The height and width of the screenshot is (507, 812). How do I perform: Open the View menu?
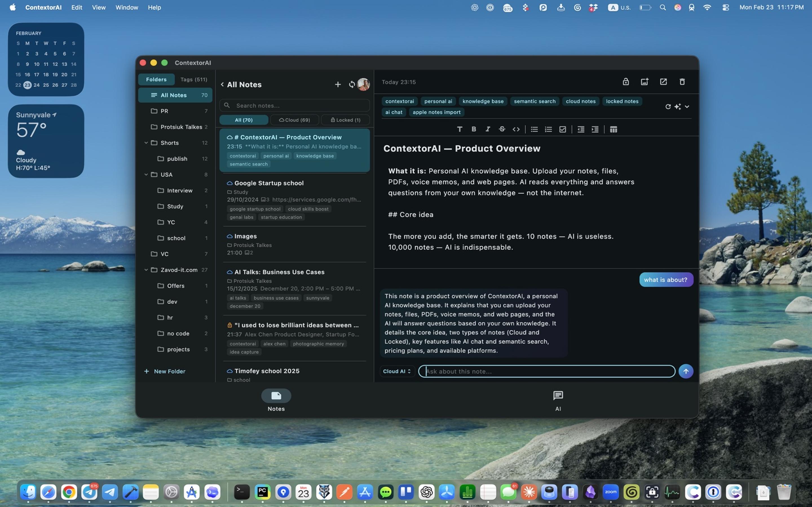coord(99,7)
